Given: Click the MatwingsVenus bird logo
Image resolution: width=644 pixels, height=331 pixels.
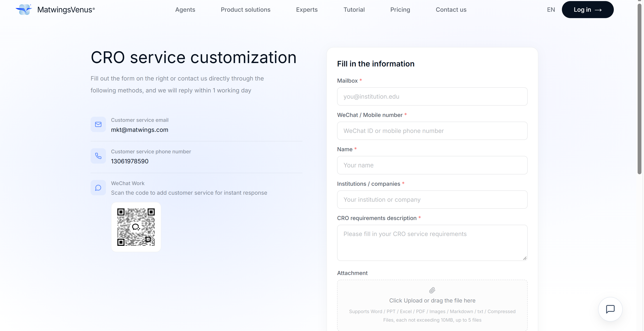Looking at the screenshot, I should tap(24, 10).
